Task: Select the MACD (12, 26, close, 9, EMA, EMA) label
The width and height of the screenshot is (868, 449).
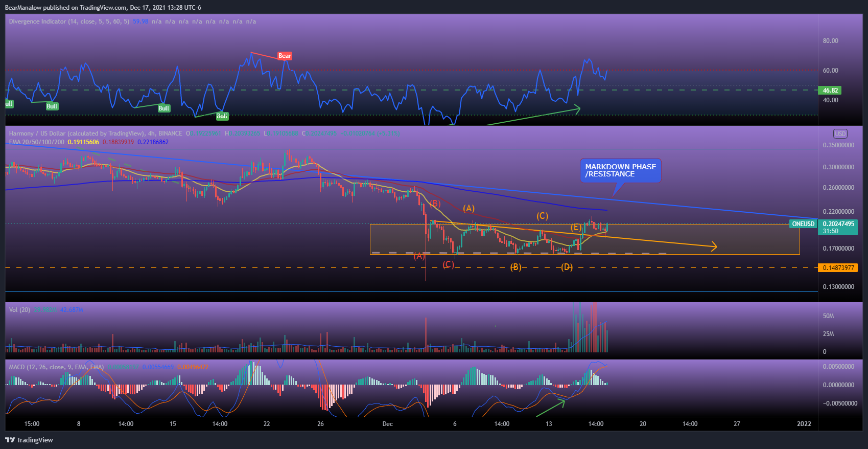Action: click(56, 367)
